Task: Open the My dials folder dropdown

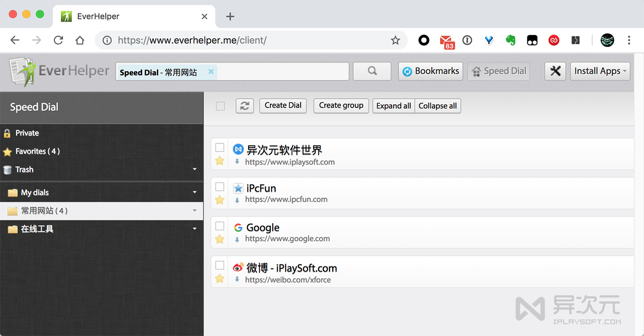Action: point(194,192)
